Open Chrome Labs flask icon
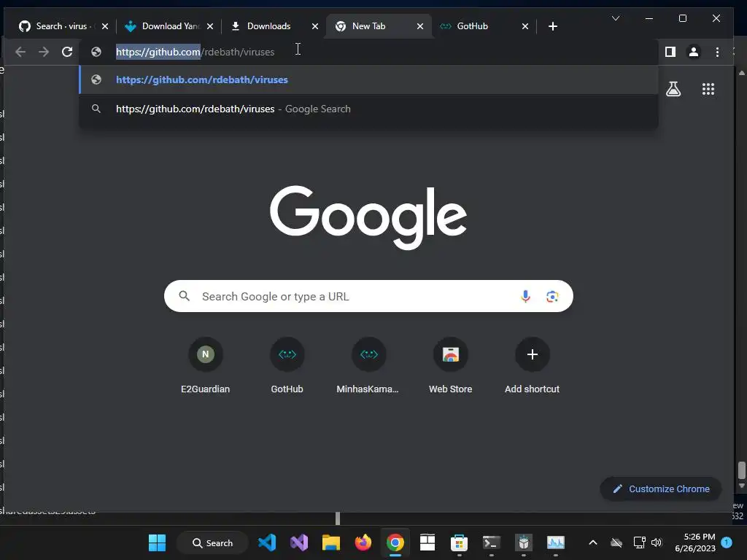747x560 pixels. [673, 89]
